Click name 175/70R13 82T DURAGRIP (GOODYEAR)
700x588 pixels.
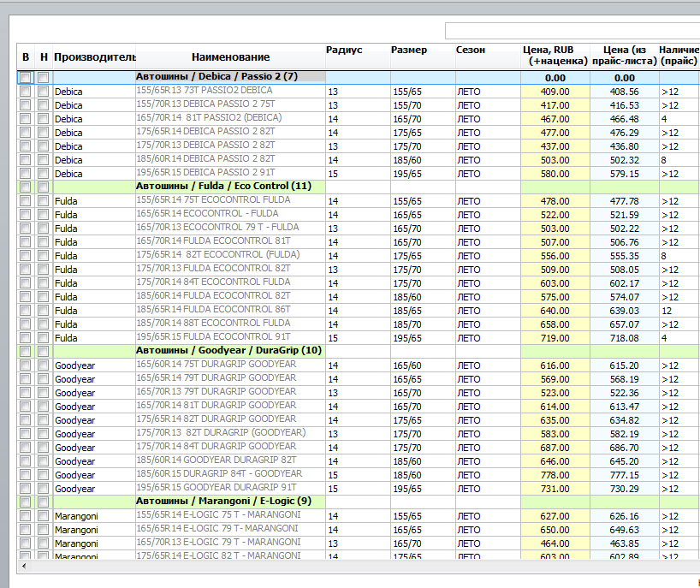pos(221,432)
